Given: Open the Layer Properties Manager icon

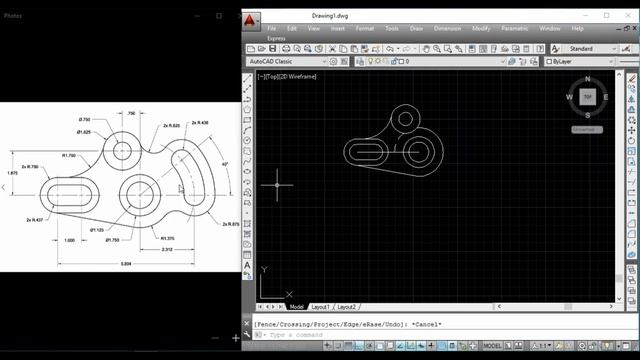Looking at the screenshot, I should tap(360, 61).
